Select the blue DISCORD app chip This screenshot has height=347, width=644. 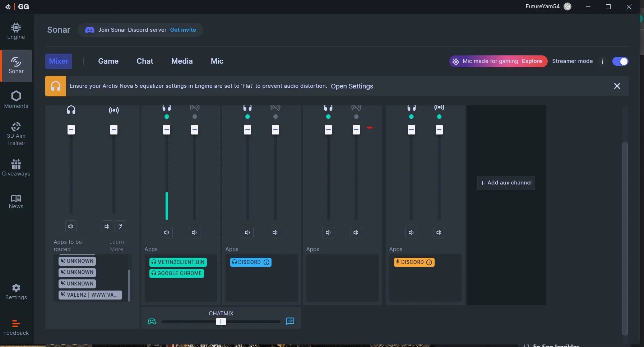251,262
